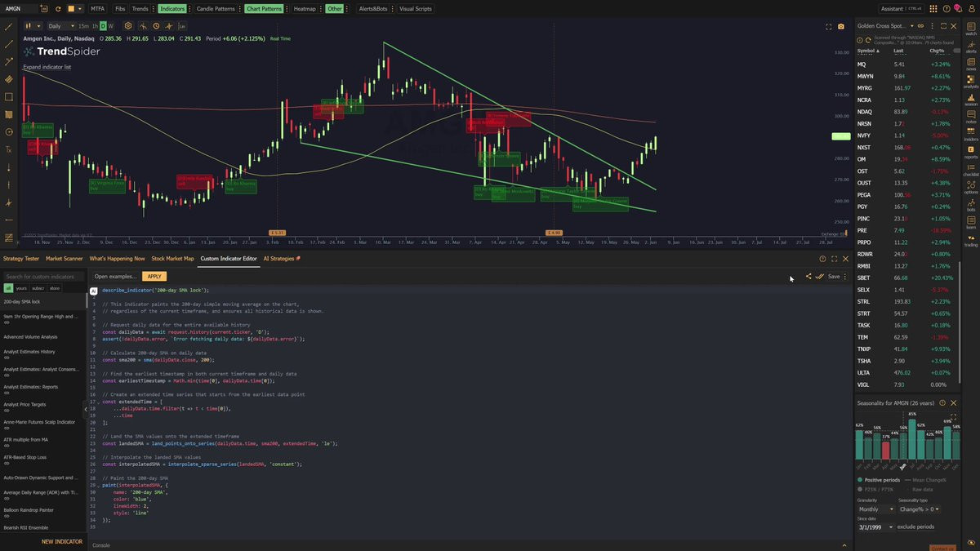The width and height of the screenshot is (980, 551).
Task: Toggle Positive periods legend item
Action: tap(880, 480)
